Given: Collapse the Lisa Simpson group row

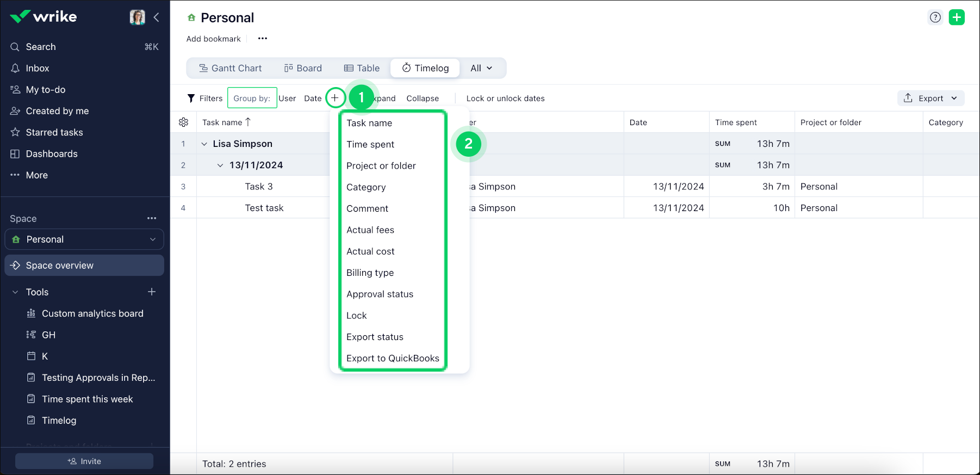Looking at the screenshot, I should pos(204,144).
